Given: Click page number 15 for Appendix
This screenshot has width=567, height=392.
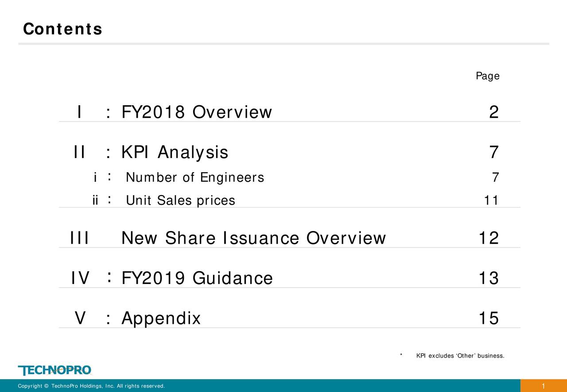Looking at the screenshot, I should 489,318.
